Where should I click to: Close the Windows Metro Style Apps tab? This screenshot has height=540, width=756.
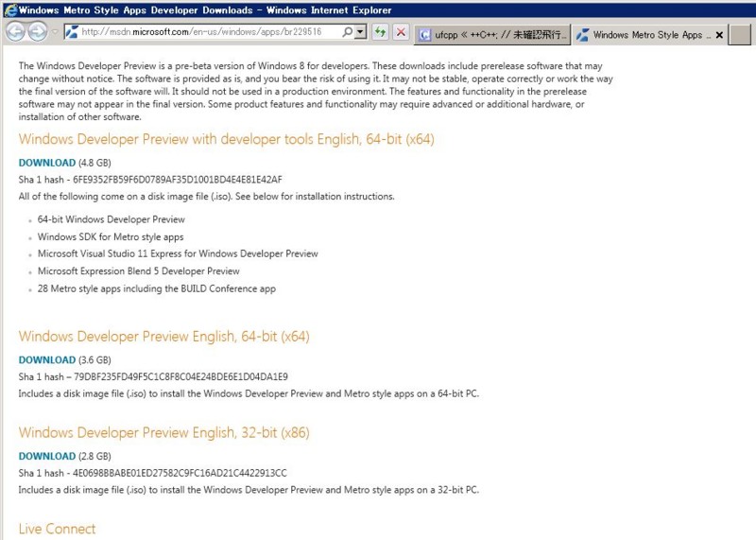(719, 35)
